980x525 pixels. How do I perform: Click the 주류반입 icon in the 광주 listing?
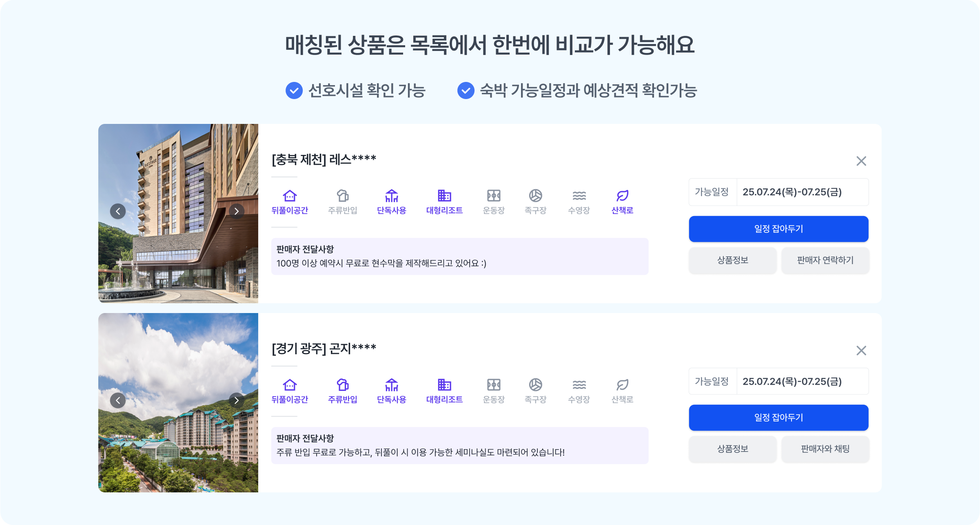pos(343,385)
